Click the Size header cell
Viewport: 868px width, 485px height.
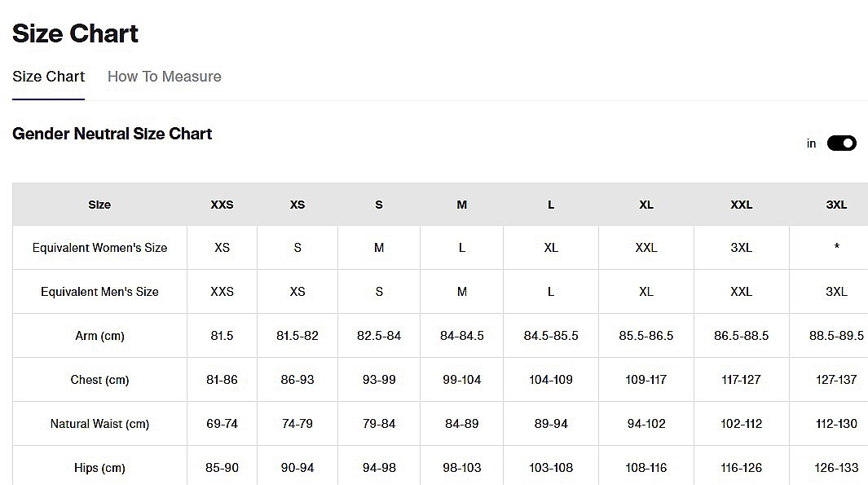(x=99, y=205)
